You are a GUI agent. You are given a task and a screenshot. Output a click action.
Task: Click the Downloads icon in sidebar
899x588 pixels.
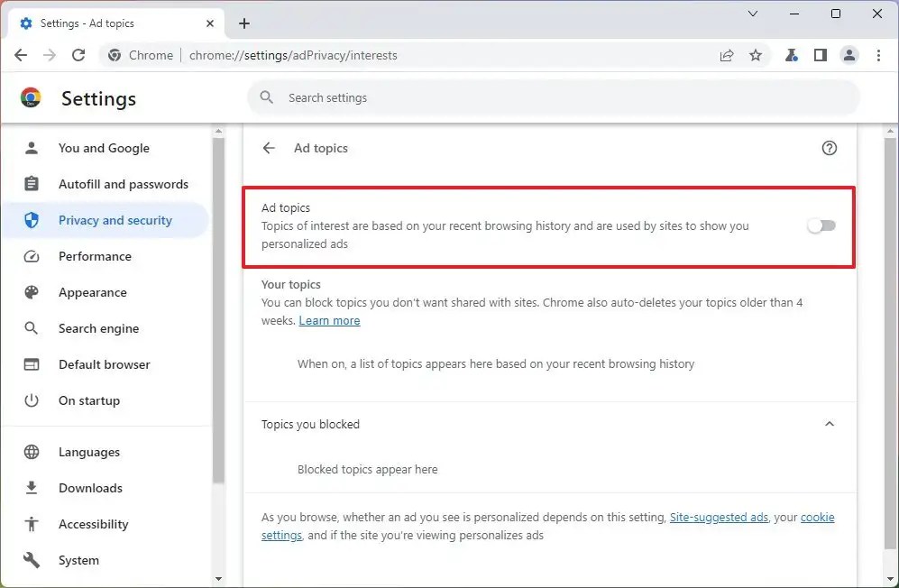point(31,488)
